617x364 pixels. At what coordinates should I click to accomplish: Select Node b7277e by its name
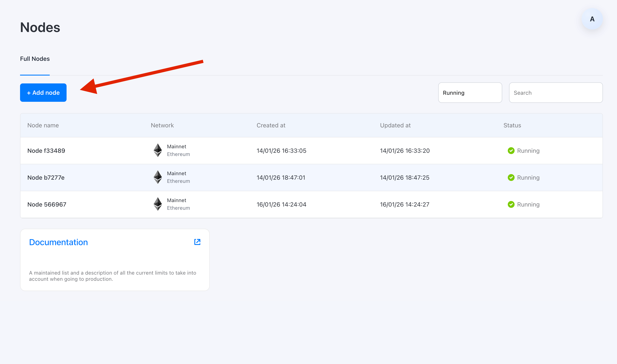[x=46, y=178]
